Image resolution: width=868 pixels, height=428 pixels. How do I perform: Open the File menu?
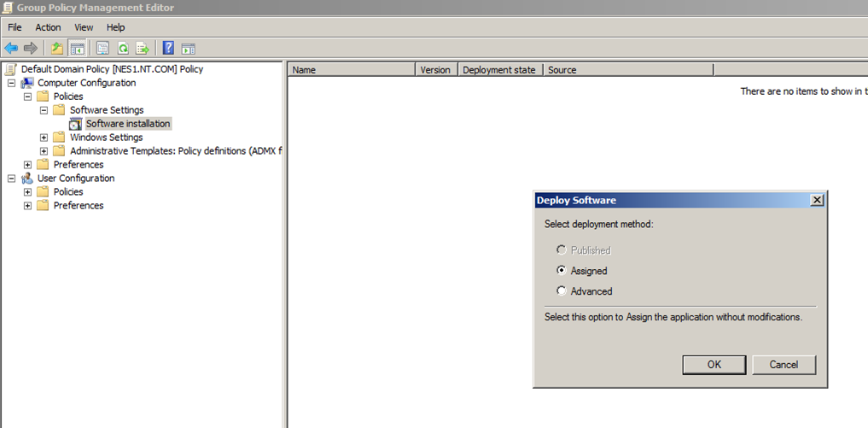point(15,27)
